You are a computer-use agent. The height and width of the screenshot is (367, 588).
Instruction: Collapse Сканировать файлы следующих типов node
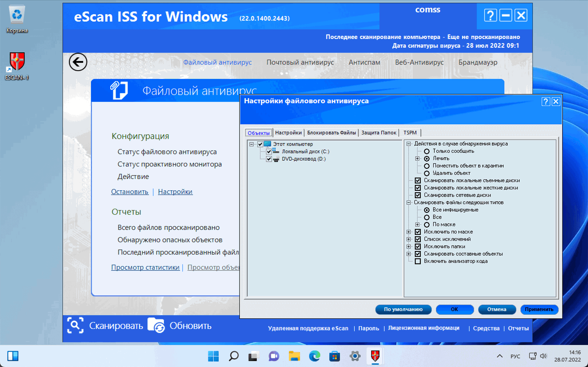pos(409,202)
